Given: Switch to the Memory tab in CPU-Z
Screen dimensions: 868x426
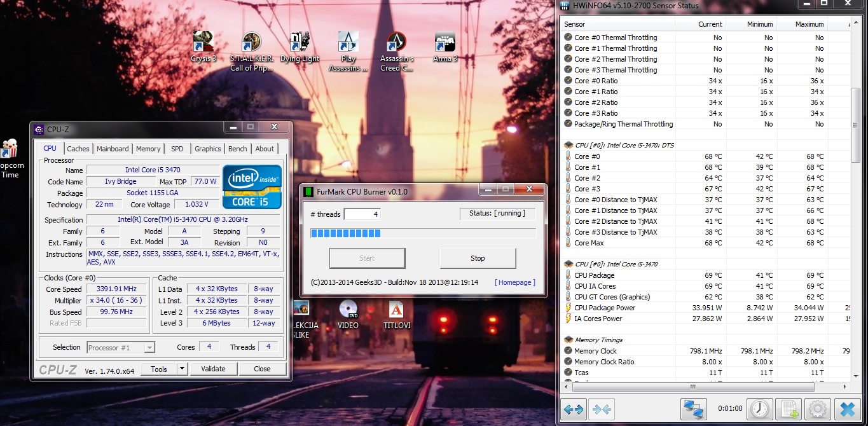Looking at the screenshot, I should coord(148,149).
